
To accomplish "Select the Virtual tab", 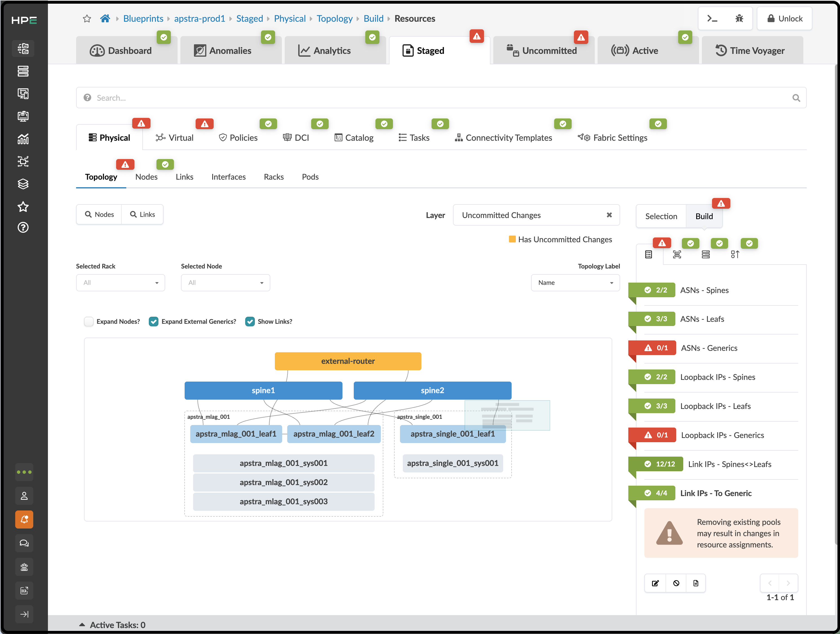I will (x=175, y=138).
